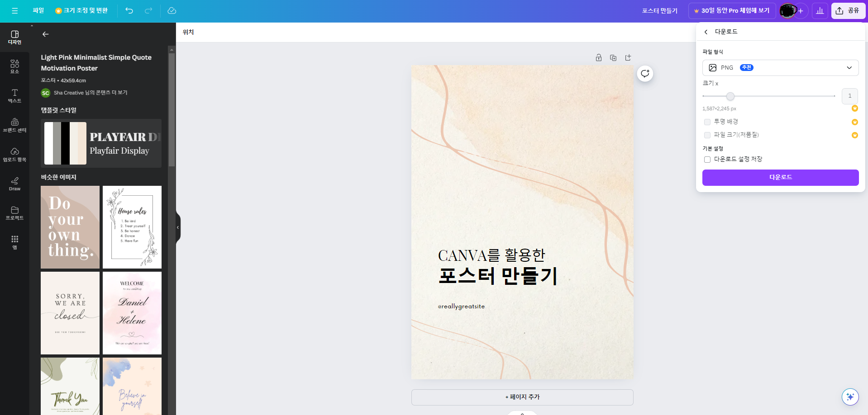Open the File (파일) menu
868x415 pixels.
point(38,10)
